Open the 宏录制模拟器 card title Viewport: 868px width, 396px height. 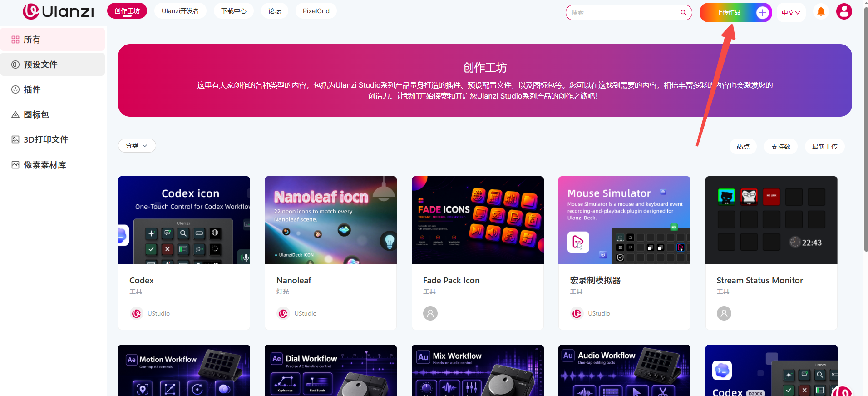pos(595,281)
